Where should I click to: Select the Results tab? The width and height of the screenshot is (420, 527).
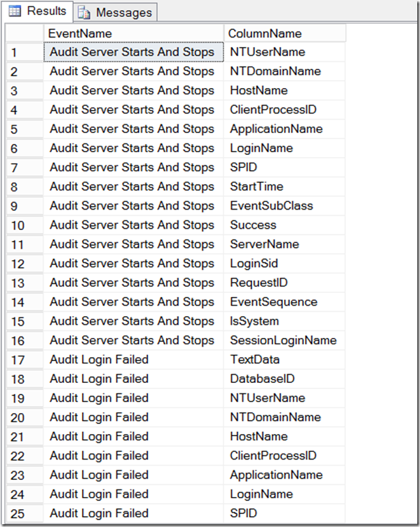(x=37, y=11)
